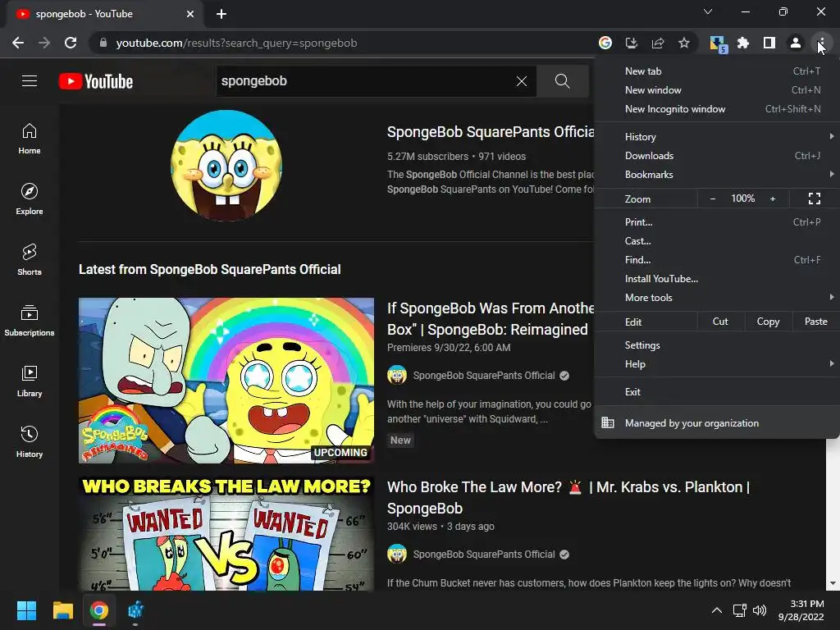Expand the Help submenu
Screen dimensions: 840x630
(716, 363)
